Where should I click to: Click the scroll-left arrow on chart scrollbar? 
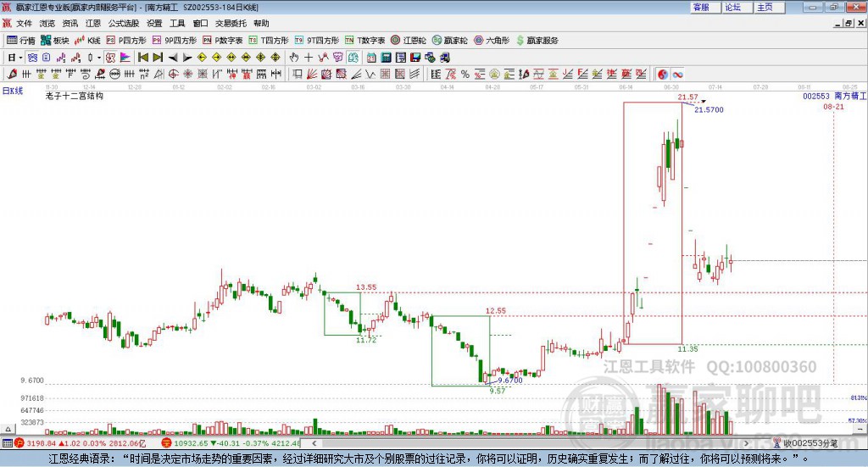[x=314, y=443]
